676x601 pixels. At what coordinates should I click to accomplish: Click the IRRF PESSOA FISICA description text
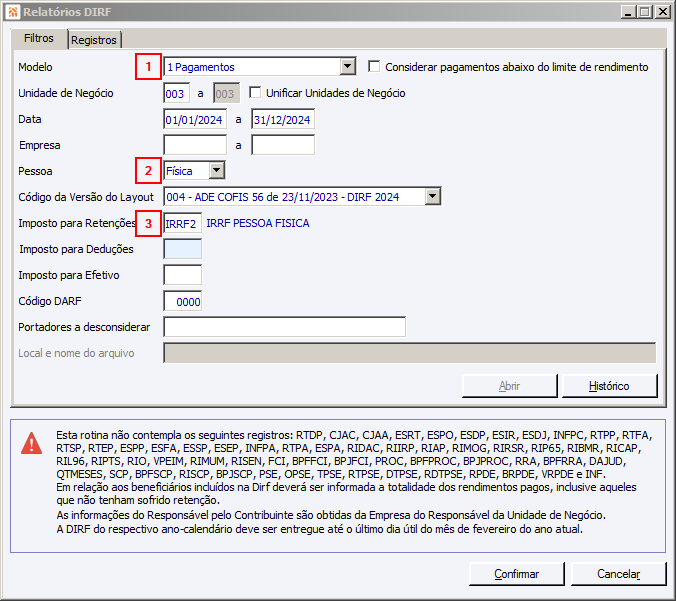coord(258,223)
